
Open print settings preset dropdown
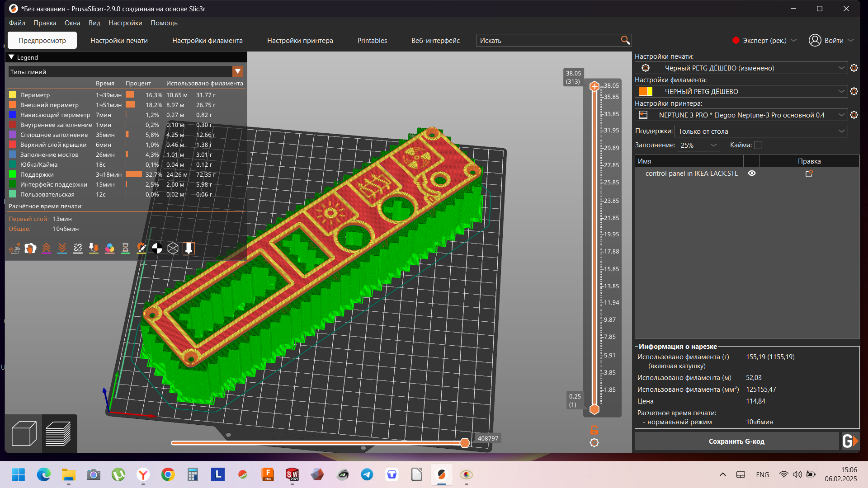click(x=741, y=68)
